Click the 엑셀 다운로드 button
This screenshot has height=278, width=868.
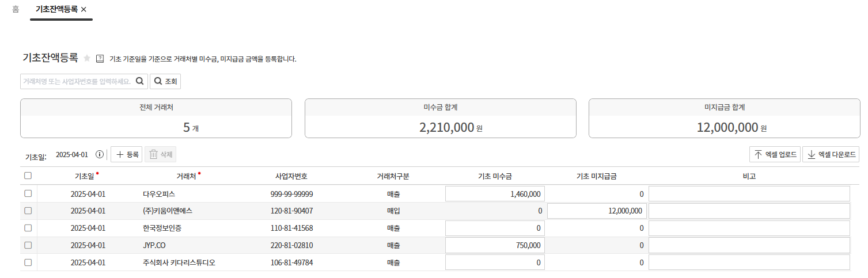[831, 154]
